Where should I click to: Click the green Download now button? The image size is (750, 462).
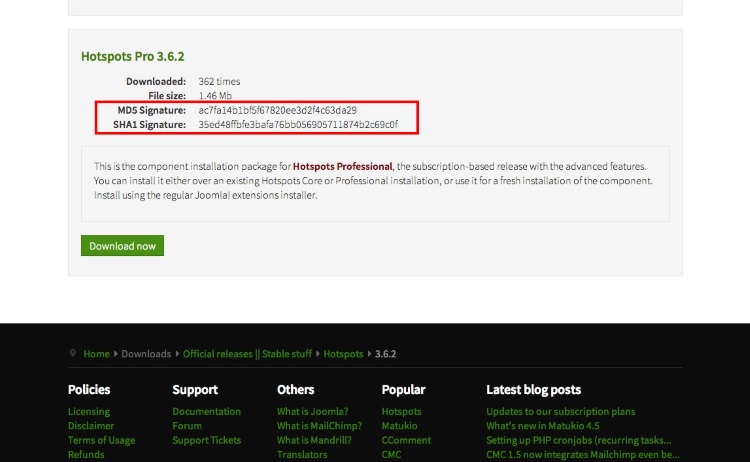tap(122, 246)
